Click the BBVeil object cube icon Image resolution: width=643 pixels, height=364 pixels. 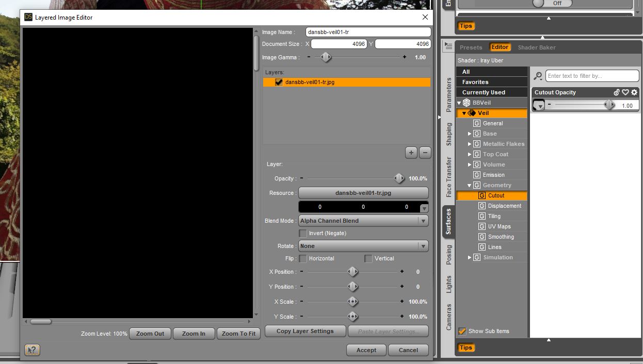tap(467, 103)
